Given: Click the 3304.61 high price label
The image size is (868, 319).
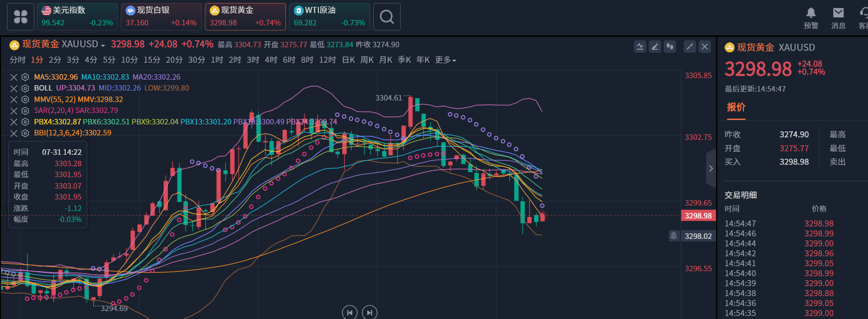Looking at the screenshot, I should 389,98.
